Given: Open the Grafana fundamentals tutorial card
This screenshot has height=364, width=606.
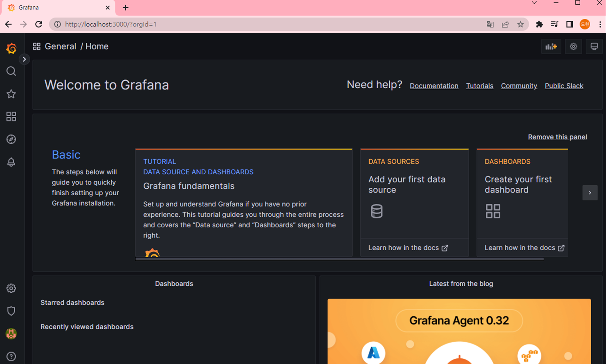Looking at the screenshot, I should [x=244, y=203].
